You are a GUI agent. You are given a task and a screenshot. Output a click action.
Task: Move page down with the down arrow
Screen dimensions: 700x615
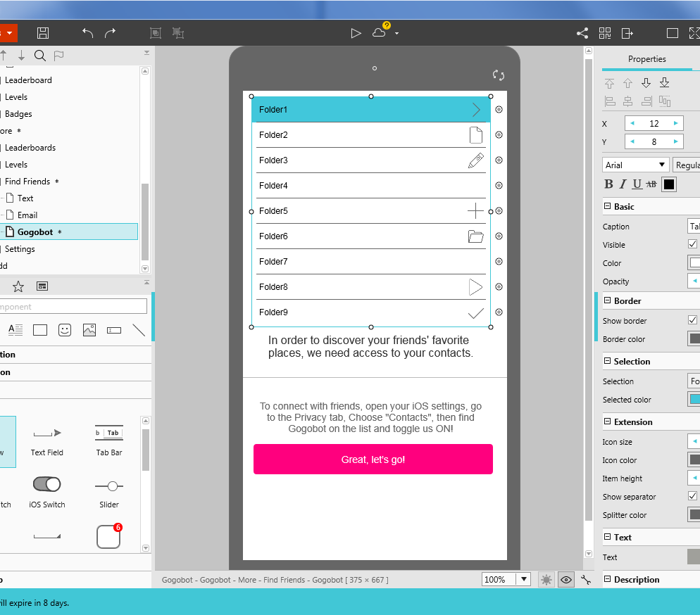(21, 56)
